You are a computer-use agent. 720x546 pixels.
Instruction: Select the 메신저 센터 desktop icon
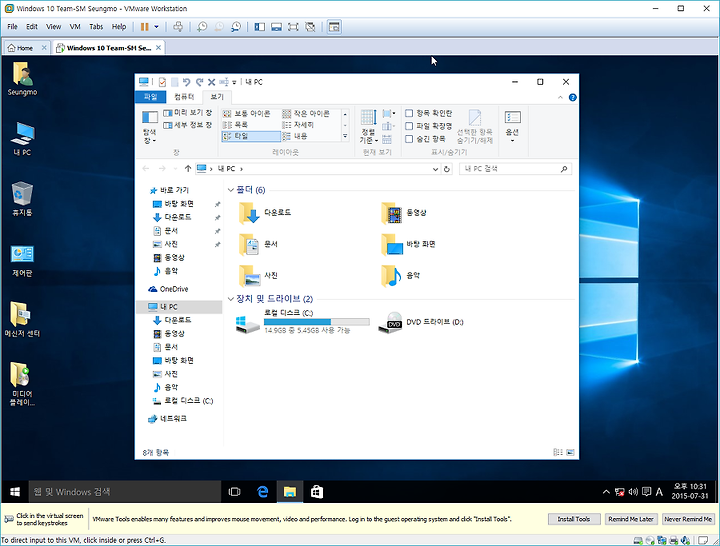point(22,320)
